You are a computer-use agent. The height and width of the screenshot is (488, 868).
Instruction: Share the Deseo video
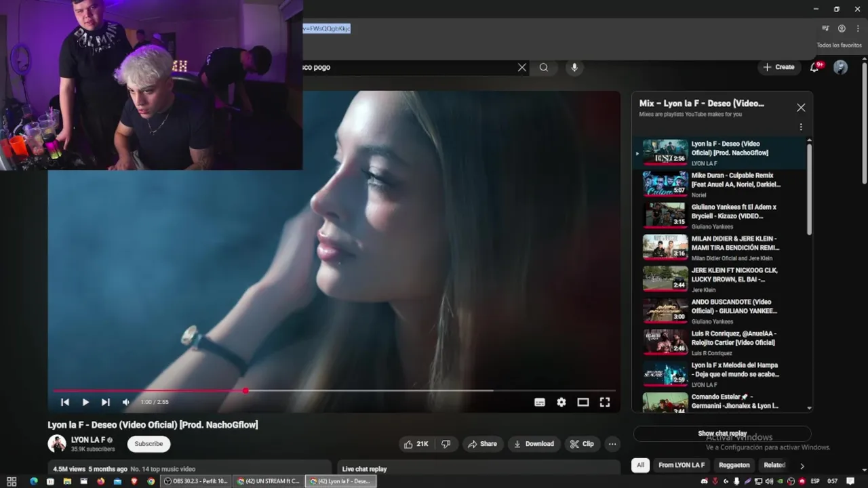(x=483, y=444)
